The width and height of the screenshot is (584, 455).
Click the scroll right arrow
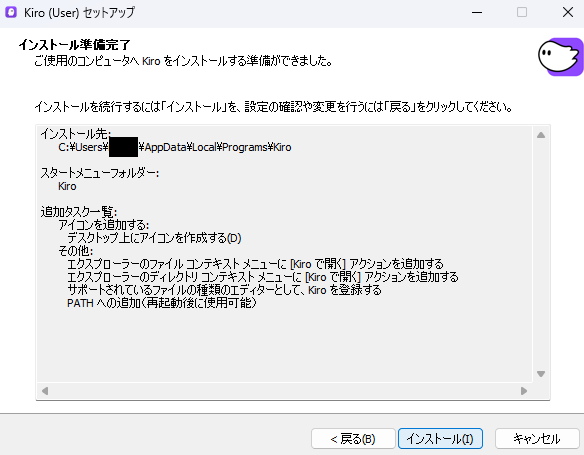click(x=524, y=391)
